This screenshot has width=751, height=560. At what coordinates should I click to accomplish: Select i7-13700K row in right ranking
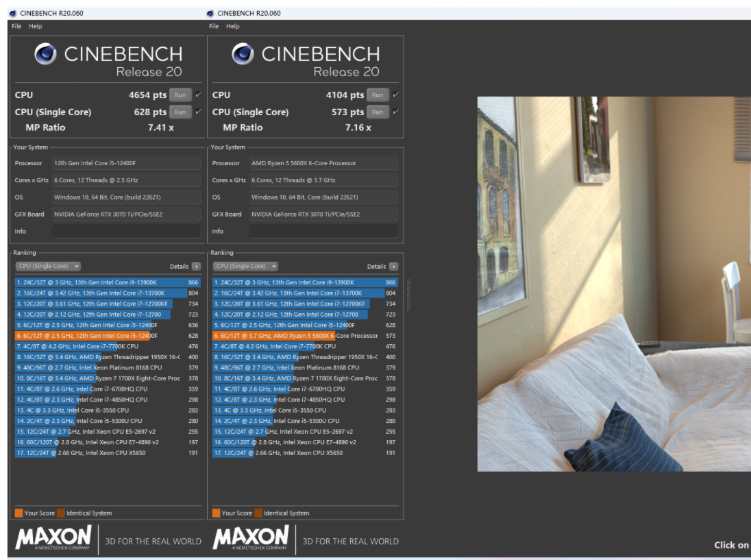pos(305,293)
